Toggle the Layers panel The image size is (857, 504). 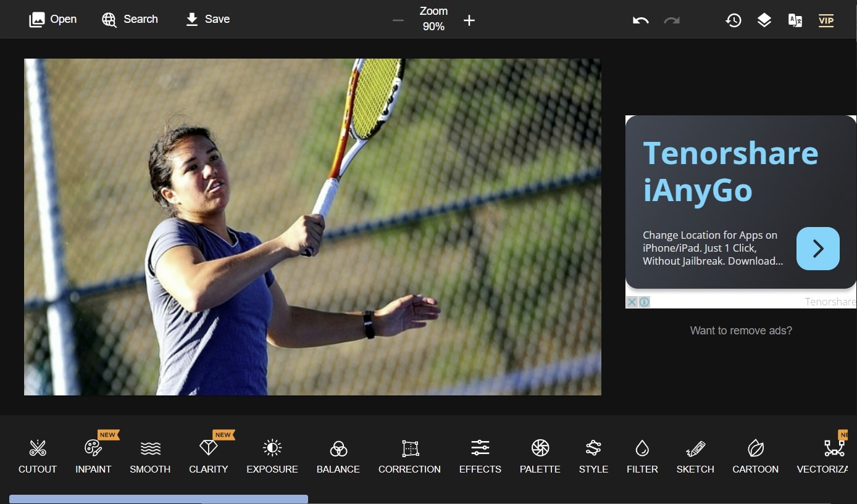pos(764,20)
